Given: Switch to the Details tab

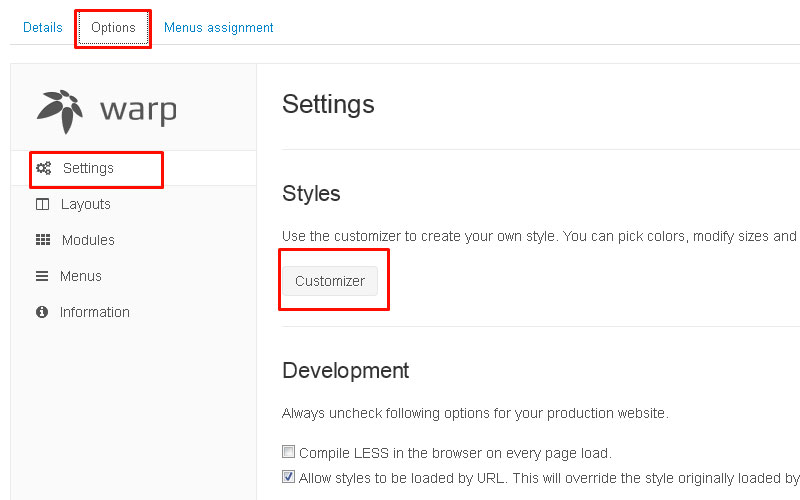Looking at the screenshot, I should coord(43,28).
